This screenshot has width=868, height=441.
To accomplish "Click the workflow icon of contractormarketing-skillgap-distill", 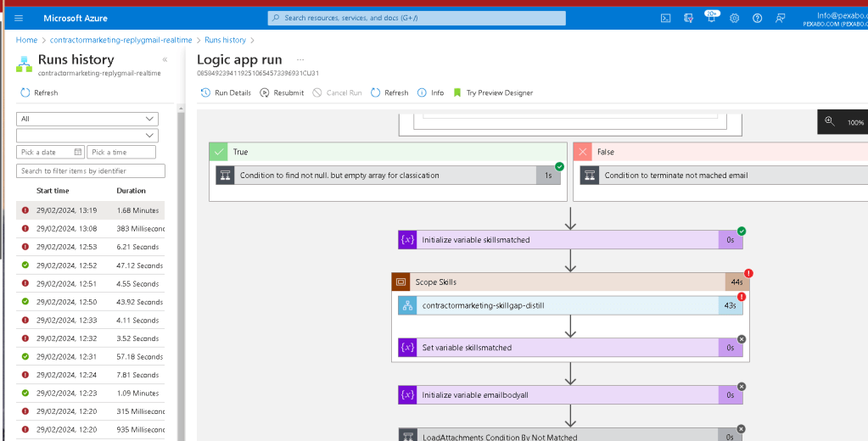I will click(407, 305).
